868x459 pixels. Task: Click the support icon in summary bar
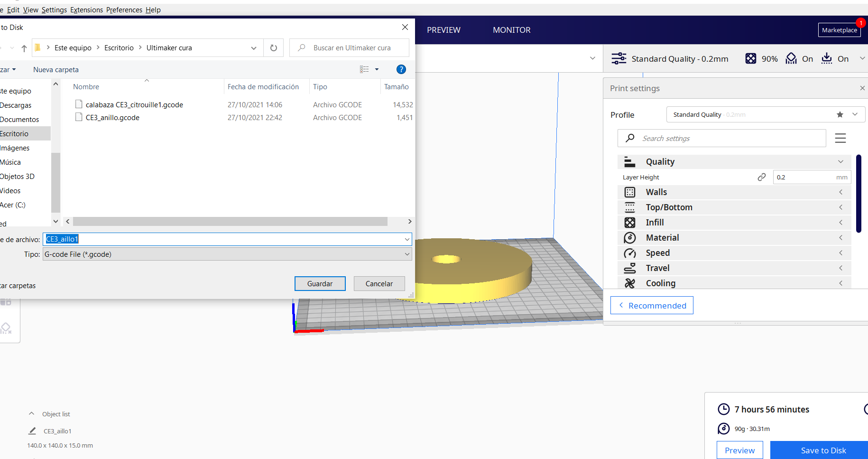click(791, 58)
